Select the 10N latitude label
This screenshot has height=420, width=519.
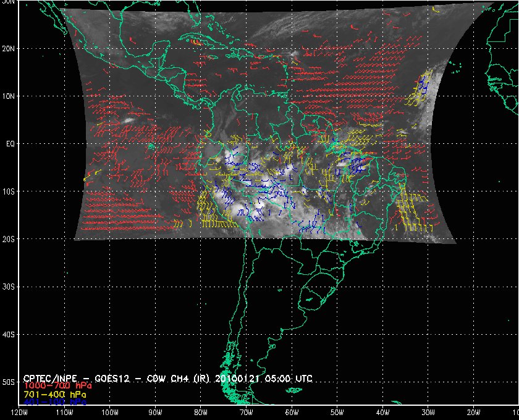pyautogui.click(x=8, y=96)
